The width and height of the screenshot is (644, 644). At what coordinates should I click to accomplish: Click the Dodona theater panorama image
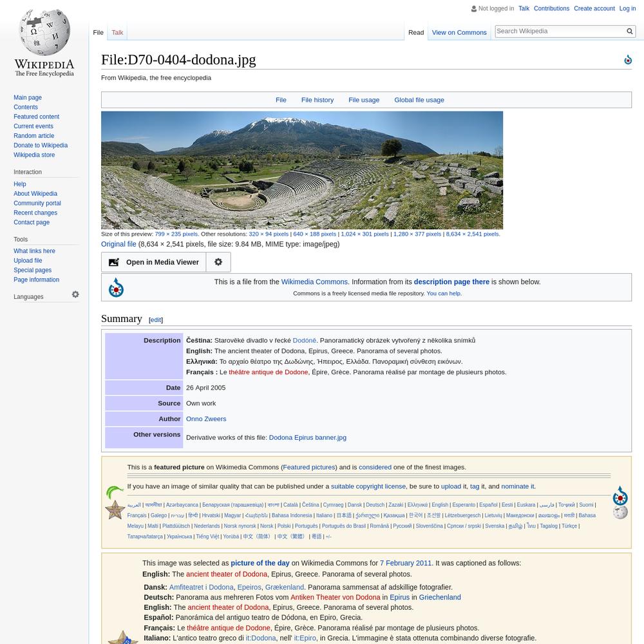pyautogui.click(x=302, y=170)
